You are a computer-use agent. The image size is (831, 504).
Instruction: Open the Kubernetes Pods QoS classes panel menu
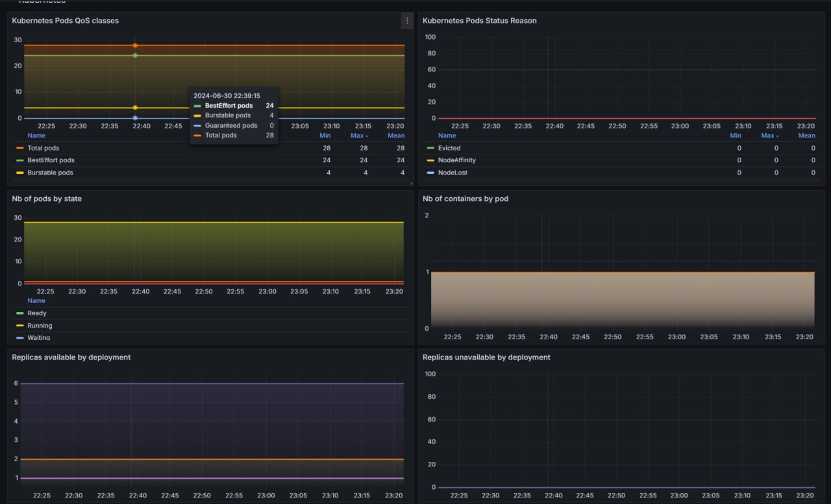pos(407,21)
